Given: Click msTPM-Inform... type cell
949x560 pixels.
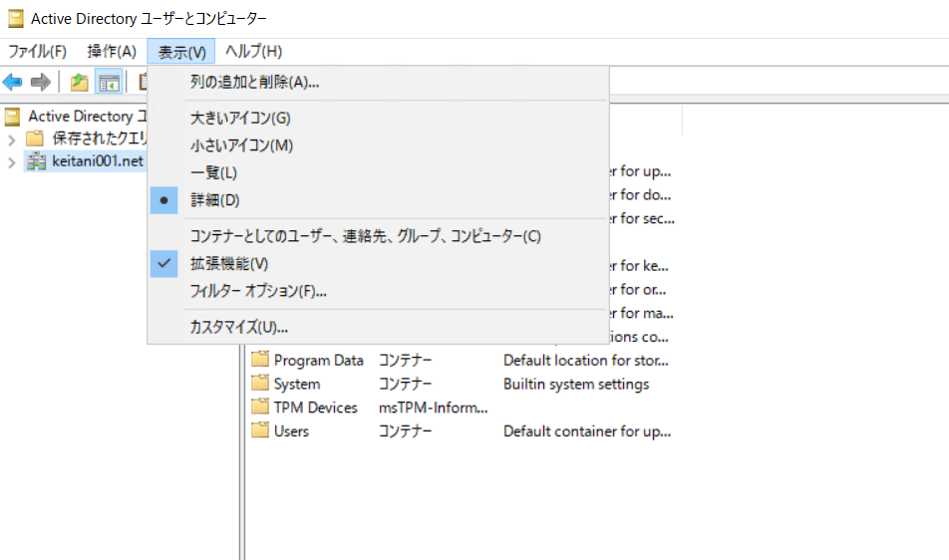Looking at the screenshot, I should [x=434, y=408].
